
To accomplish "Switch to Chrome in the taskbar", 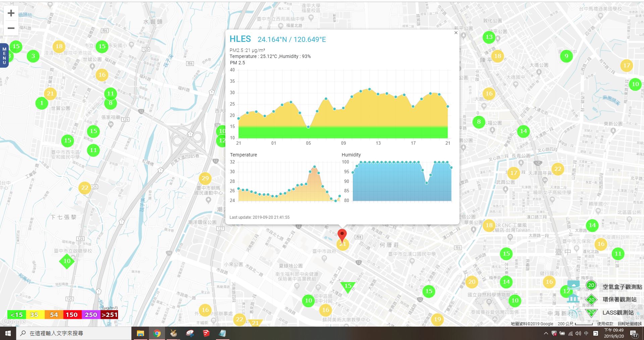I will (x=157, y=333).
